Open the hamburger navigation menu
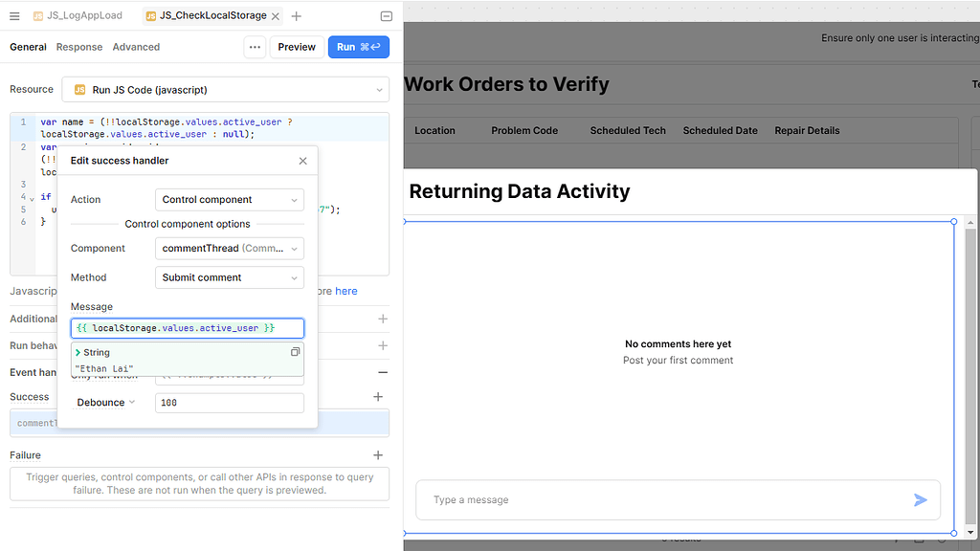Viewport: 980px width, 551px height. 14,14
